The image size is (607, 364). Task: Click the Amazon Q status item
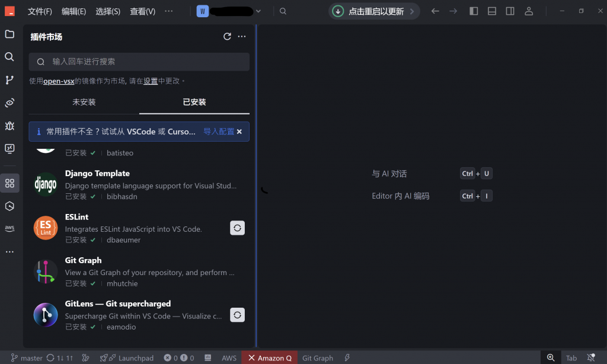coord(270,358)
